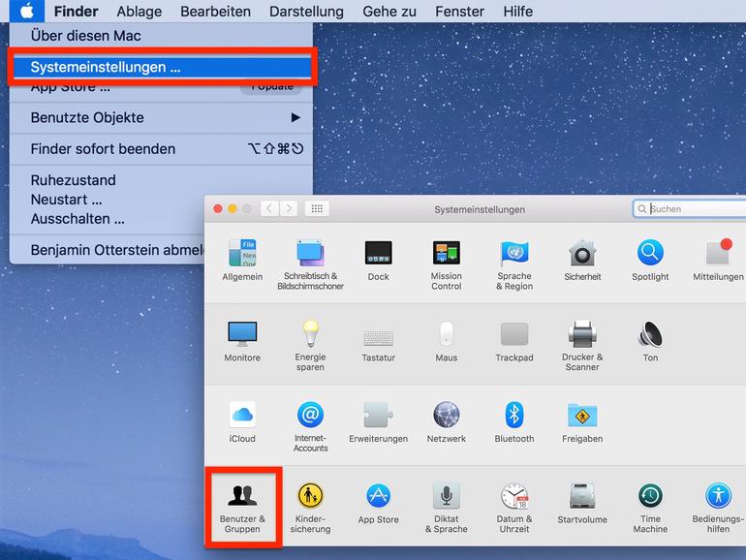Open Erweiterungen preferences
Screen dimensions: 746x560
point(378,422)
